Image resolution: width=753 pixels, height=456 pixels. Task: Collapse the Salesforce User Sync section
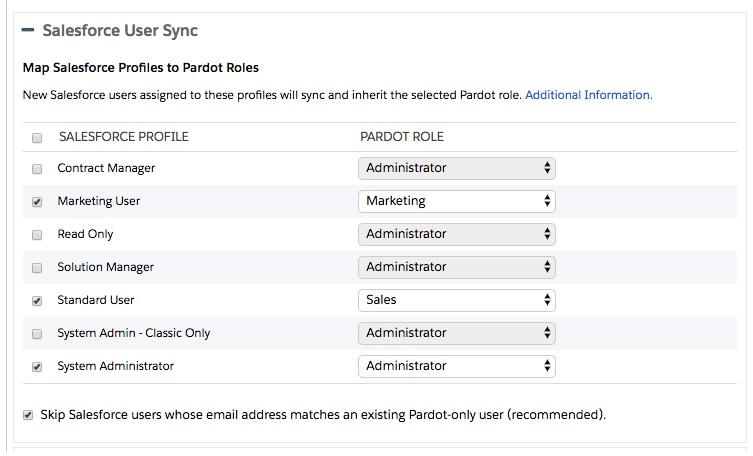pyautogui.click(x=28, y=31)
